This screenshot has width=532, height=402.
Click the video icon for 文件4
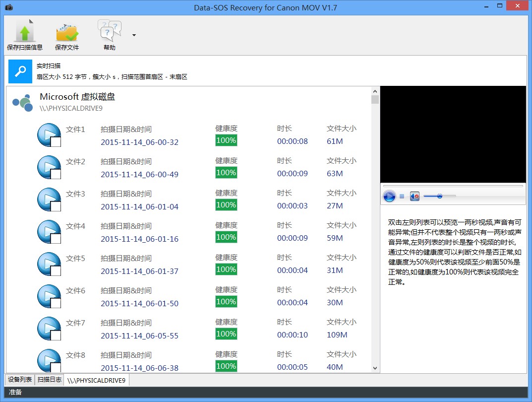tap(49, 231)
